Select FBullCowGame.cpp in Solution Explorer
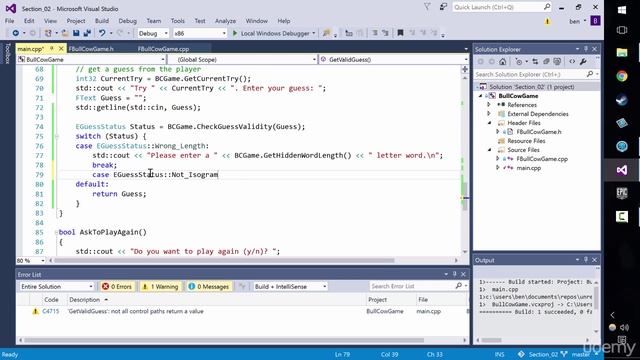 coord(542,159)
